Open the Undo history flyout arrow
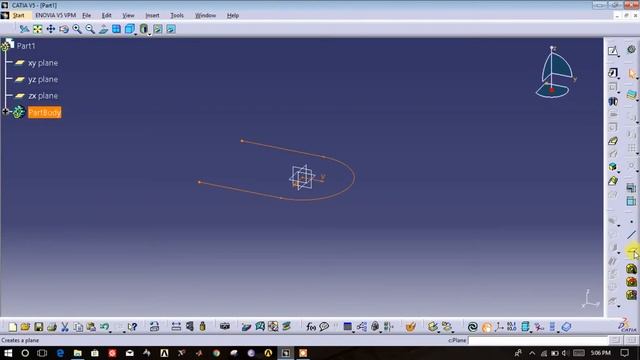 click(x=110, y=332)
